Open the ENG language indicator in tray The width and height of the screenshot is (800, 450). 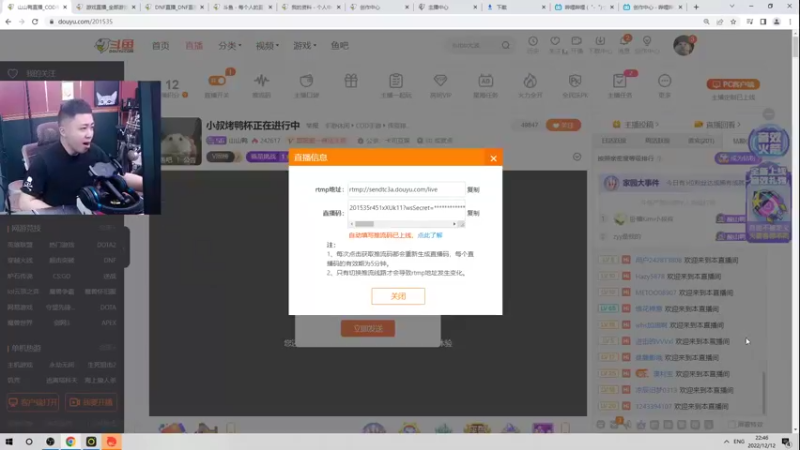tap(739, 441)
